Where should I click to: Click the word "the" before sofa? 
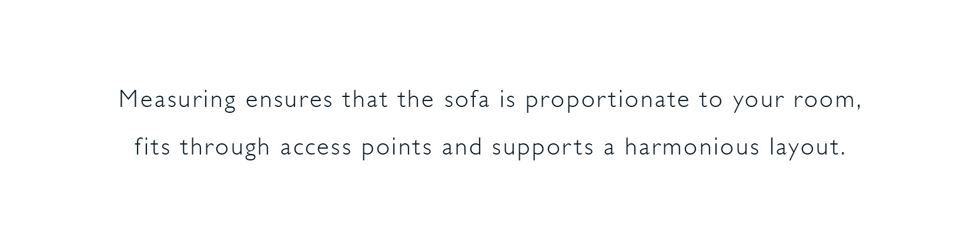pyautogui.click(x=416, y=100)
